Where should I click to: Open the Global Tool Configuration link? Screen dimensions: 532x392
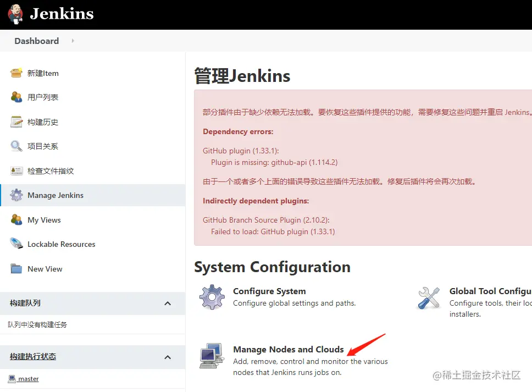click(x=491, y=291)
